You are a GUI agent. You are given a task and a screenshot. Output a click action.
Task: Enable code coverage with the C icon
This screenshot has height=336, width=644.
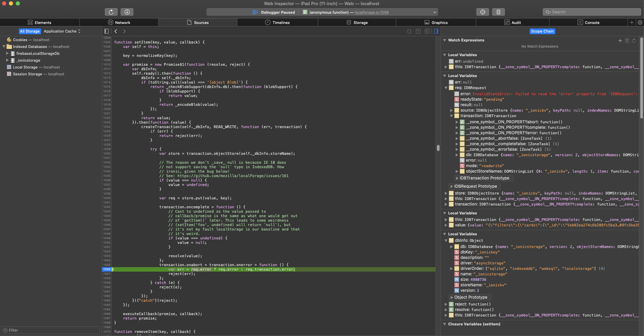click(x=428, y=31)
